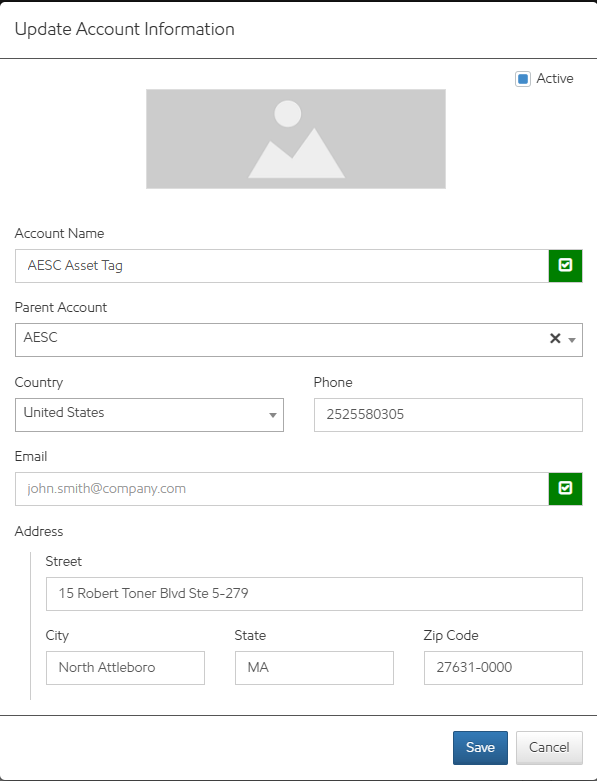Click green check icon beside Email field

pos(565,489)
